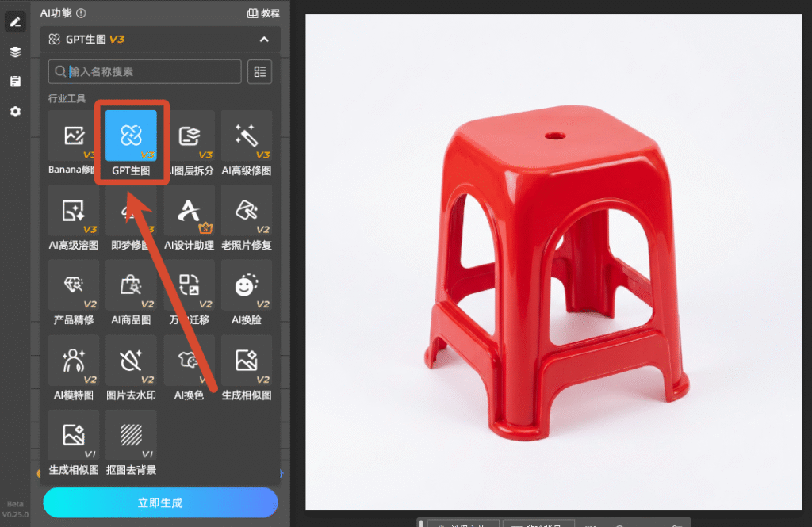
Task: Select the AI商品图 tool
Action: click(131, 293)
